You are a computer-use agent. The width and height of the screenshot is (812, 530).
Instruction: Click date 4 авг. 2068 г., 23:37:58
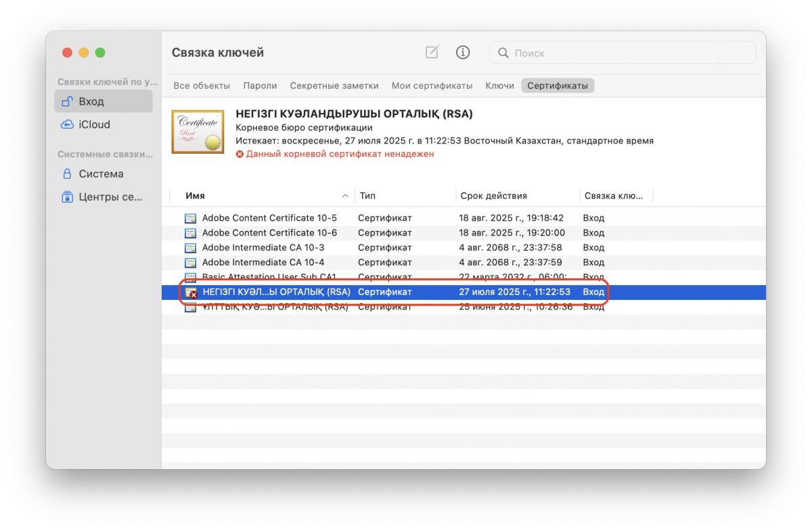coord(510,248)
